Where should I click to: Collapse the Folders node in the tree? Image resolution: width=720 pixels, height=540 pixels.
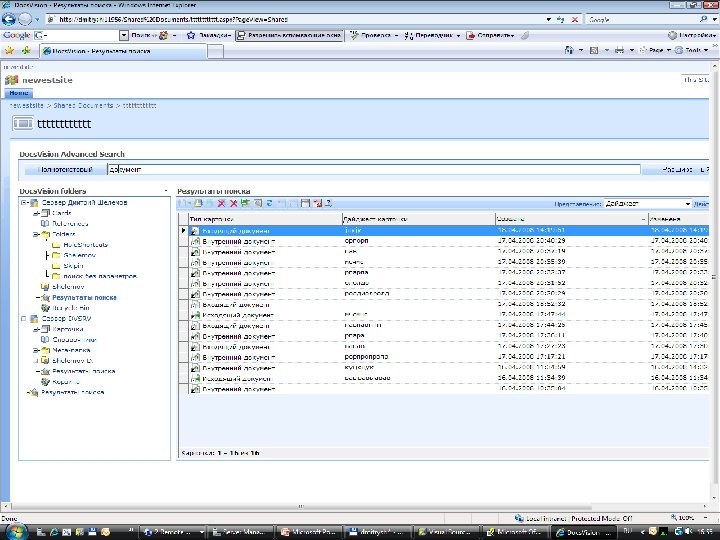[x=36, y=234]
